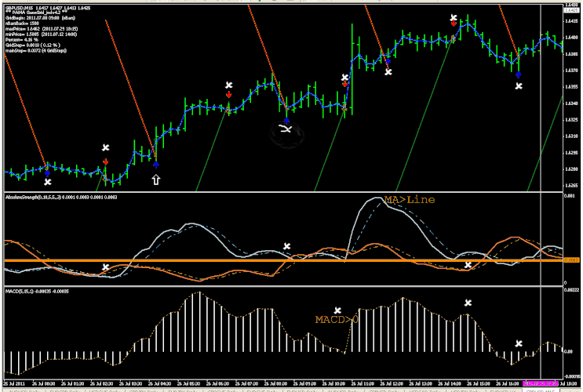Click the maxPrice= 1.6462 info line
The width and height of the screenshot is (583, 392).
(x=42, y=28)
